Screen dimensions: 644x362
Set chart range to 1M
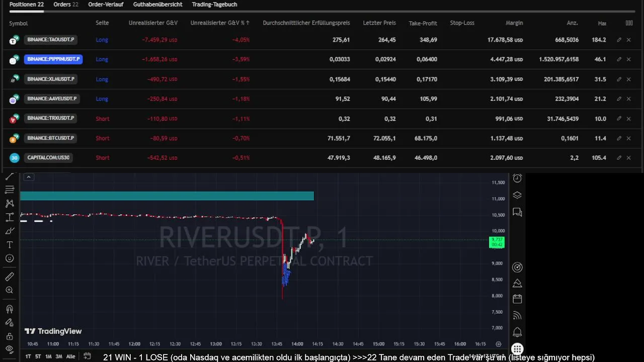48,356
